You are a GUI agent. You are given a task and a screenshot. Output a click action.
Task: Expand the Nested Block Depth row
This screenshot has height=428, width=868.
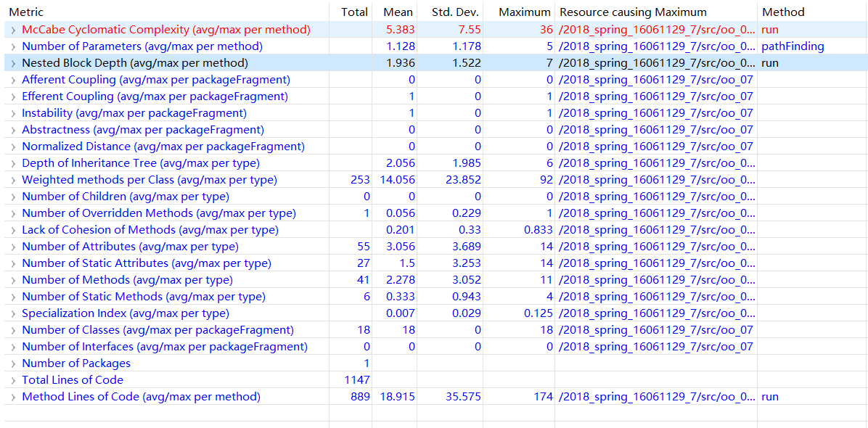pos(13,63)
